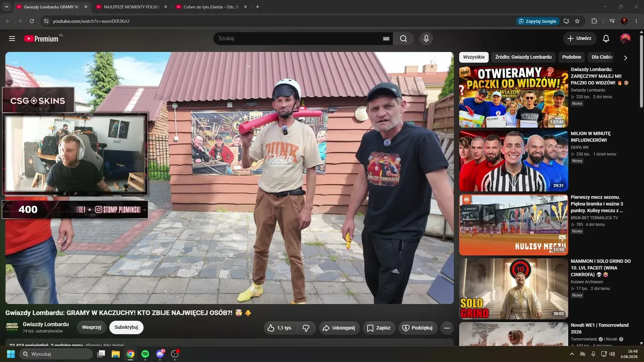Open the Utwórz create menu
The image size is (644, 362).
(x=580, y=39)
